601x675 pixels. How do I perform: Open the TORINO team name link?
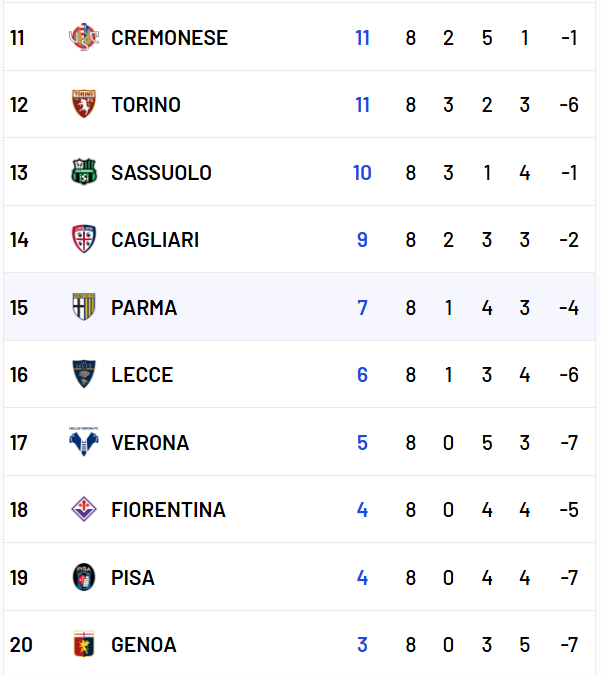146,105
